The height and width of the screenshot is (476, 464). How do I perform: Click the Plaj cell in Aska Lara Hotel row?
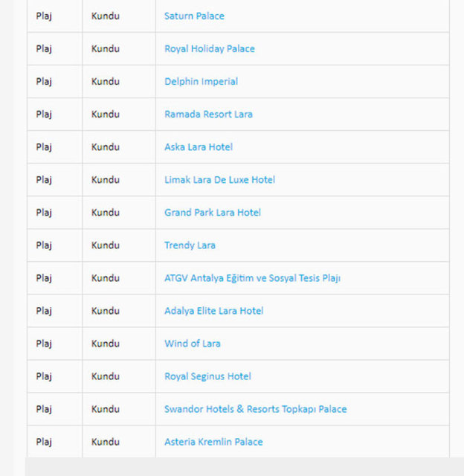pyautogui.click(x=44, y=147)
